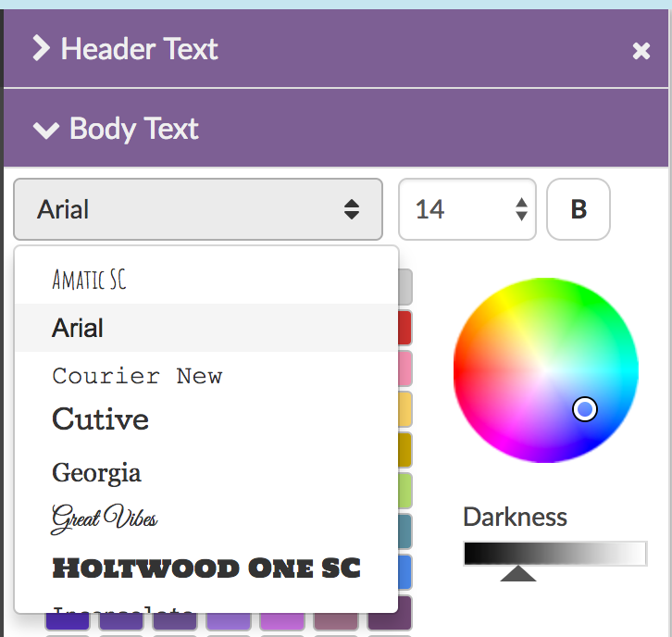Viewport: 672px width, 637px height.
Task: Choose Arial in the font list
Action: pos(206,328)
